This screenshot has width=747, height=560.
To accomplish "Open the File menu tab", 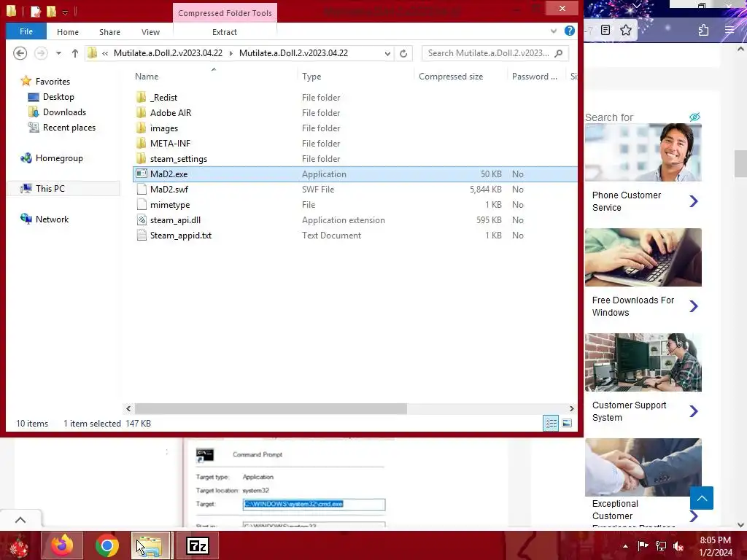I will [x=26, y=31].
